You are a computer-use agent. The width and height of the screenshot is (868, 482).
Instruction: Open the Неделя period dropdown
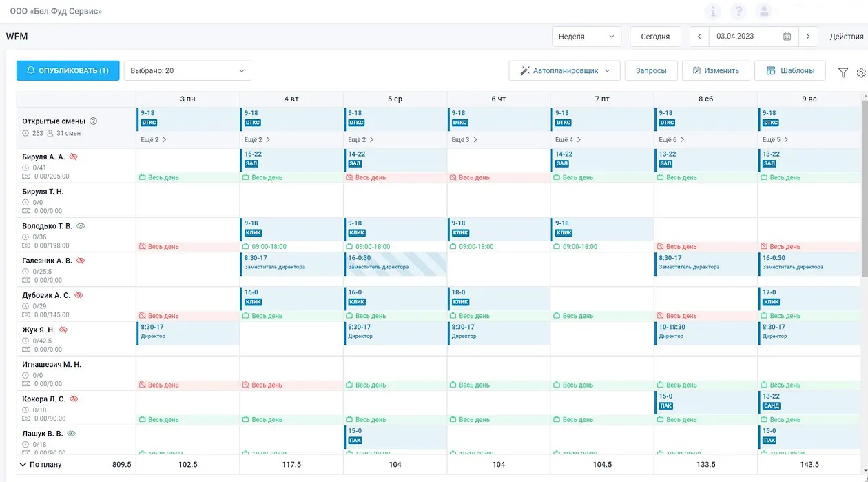pos(586,37)
